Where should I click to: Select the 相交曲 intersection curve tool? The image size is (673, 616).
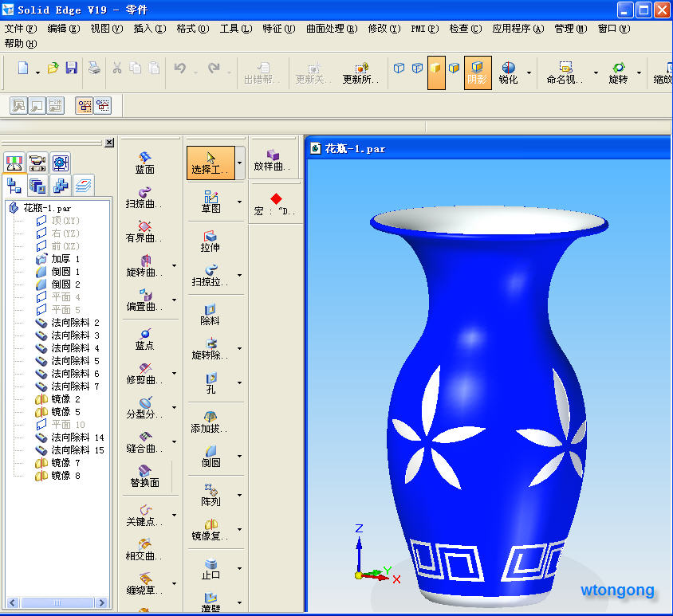[144, 550]
